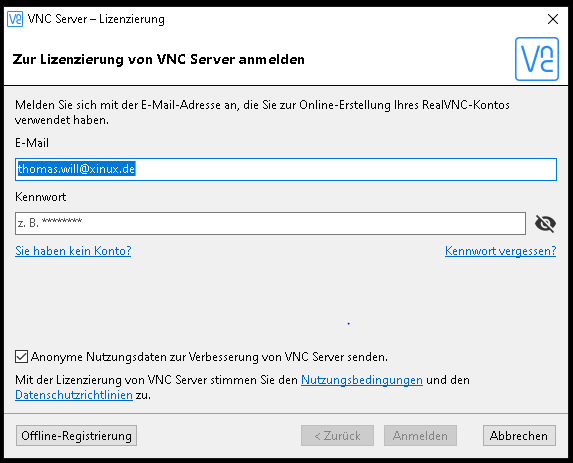Open the 'Sie haben kein Konto?' link
The image size is (573, 463).
click(73, 251)
